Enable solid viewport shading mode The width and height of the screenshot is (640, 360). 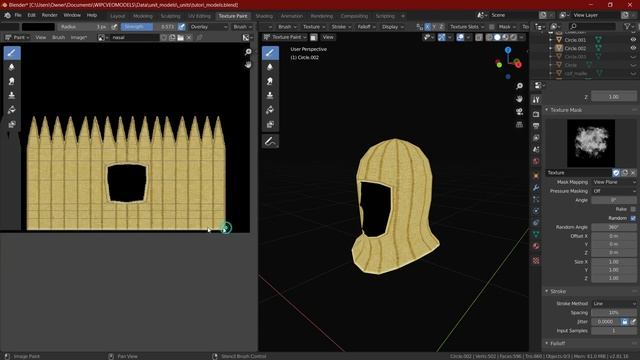click(x=497, y=37)
